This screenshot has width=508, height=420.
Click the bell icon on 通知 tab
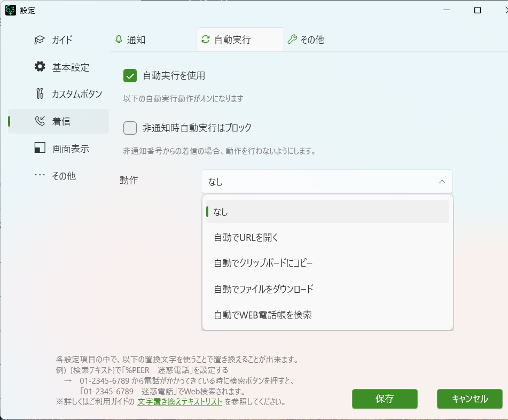119,40
